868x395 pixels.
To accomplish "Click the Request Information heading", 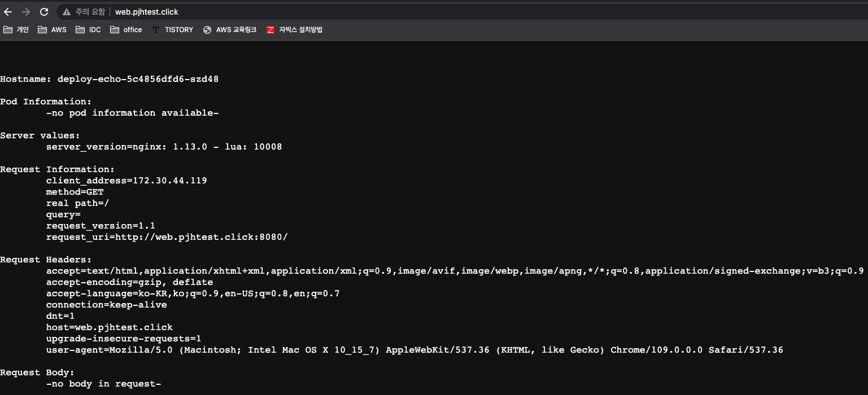I will 58,169.
